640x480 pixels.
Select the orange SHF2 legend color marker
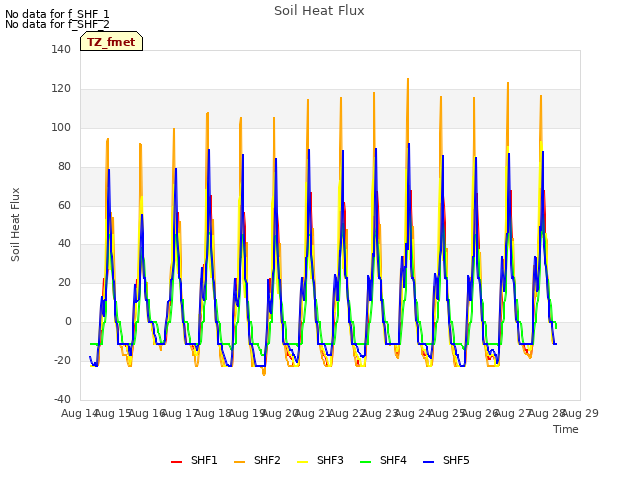pyautogui.click(x=240, y=462)
